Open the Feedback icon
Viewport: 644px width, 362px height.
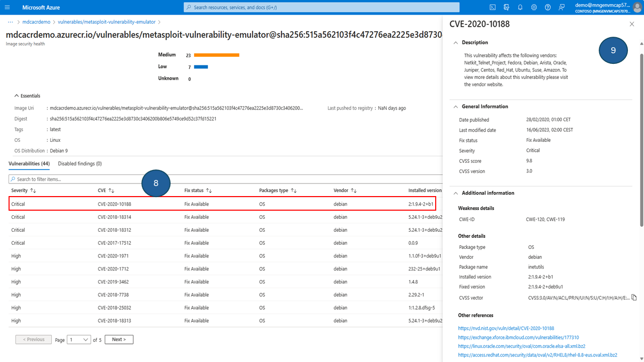coord(561,8)
